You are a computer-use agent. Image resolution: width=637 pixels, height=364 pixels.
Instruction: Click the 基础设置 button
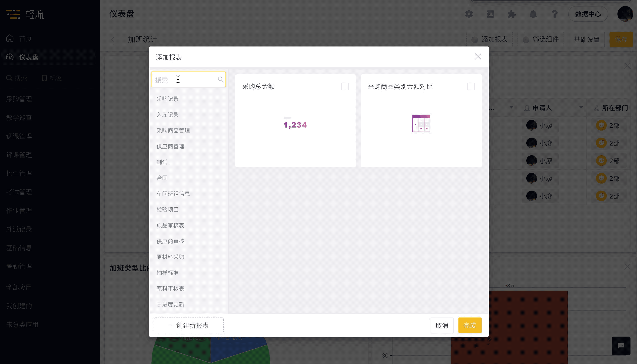point(587,40)
